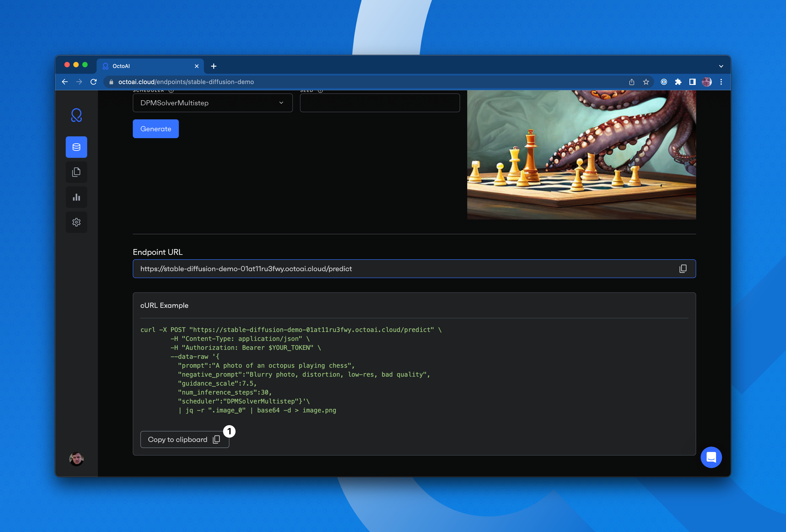Image resolution: width=786 pixels, height=532 pixels.
Task: Open the browser extensions puzzle icon
Action: coord(678,82)
